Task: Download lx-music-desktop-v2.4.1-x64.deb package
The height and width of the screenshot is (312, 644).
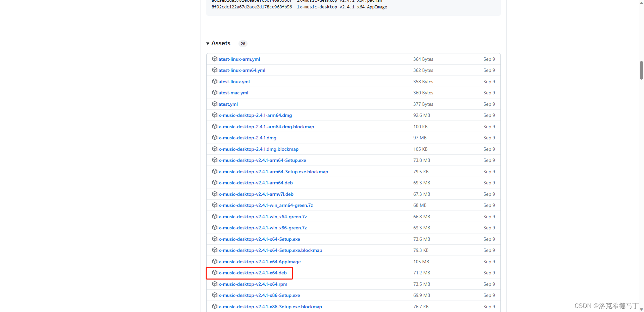Action: click(252, 273)
